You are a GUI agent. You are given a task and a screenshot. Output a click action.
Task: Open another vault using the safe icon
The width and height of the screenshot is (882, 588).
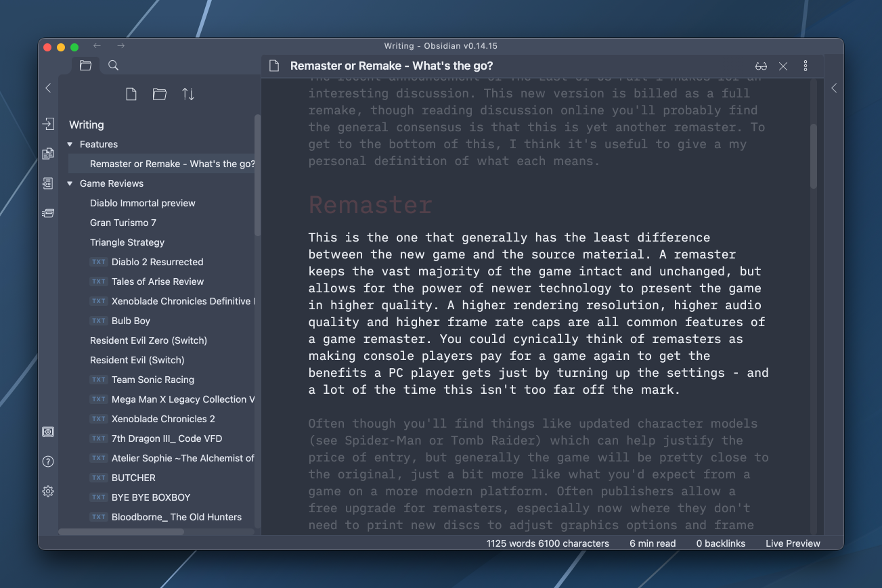pyautogui.click(x=47, y=431)
